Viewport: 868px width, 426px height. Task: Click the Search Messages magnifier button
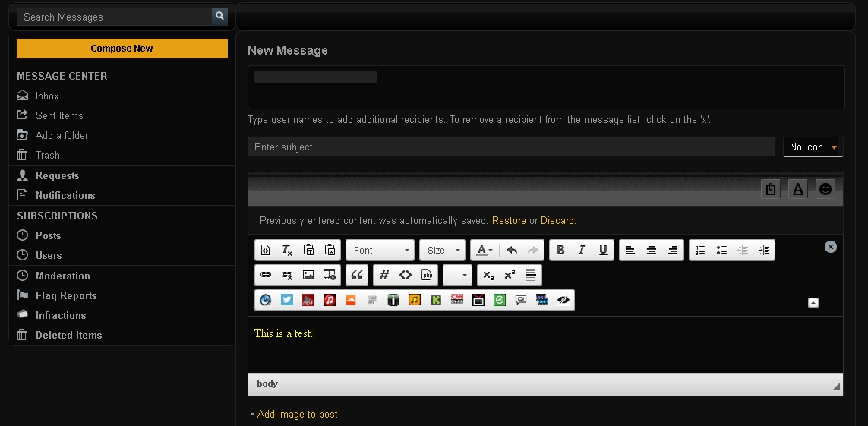pos(219,17)
